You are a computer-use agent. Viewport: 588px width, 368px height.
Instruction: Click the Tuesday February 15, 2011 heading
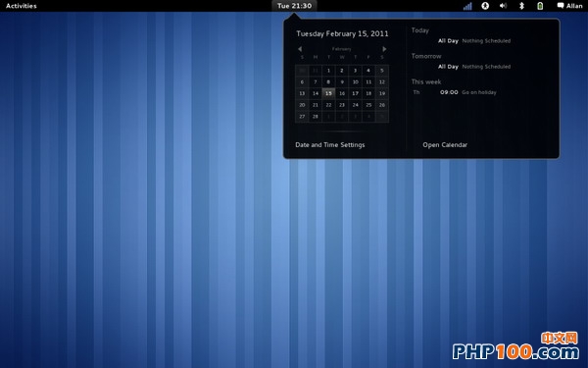tap(342, 33)
